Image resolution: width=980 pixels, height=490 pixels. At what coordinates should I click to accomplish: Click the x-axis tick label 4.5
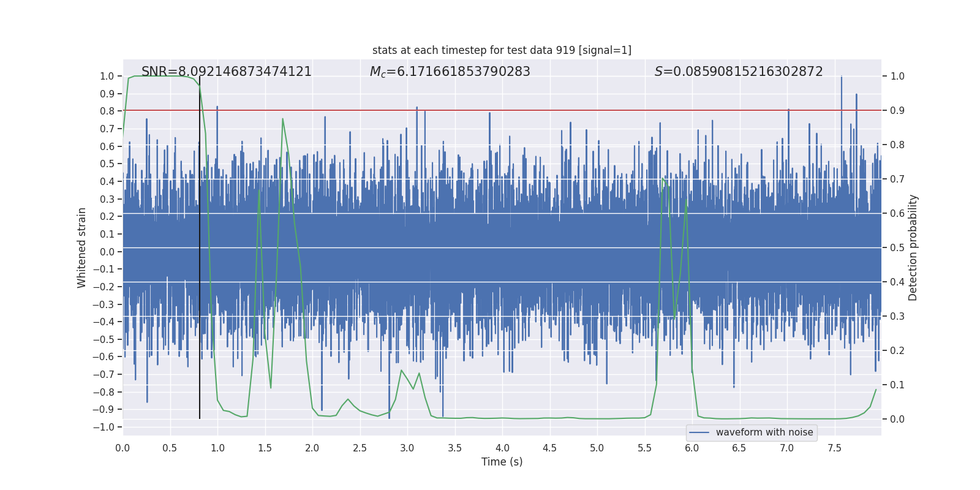click(549, 448)
